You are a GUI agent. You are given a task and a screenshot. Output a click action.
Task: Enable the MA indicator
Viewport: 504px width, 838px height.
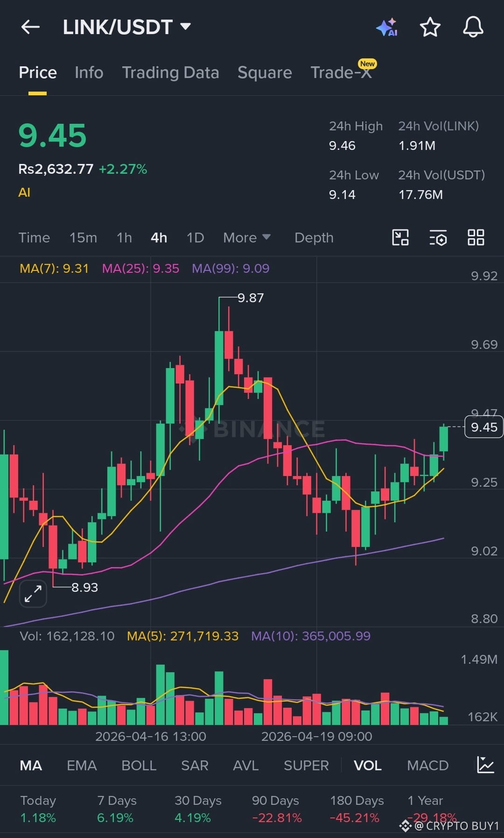[31, 765]
